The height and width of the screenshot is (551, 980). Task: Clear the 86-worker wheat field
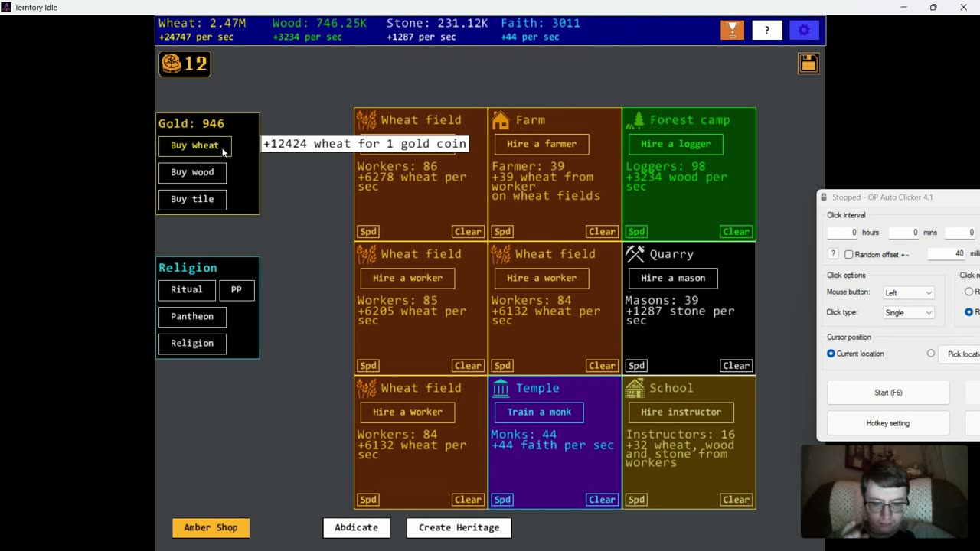[468, 231]
